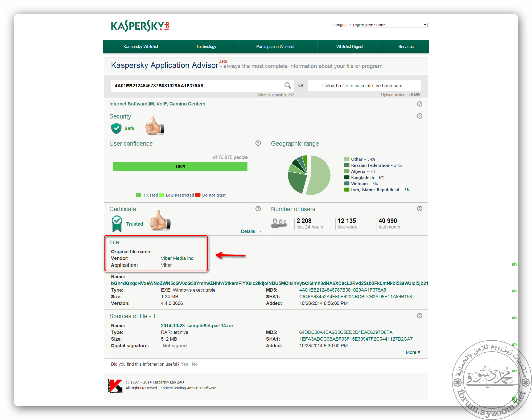Click the green Safe shield icon
This screenshot has width=532, height=420.
[116, 128]
